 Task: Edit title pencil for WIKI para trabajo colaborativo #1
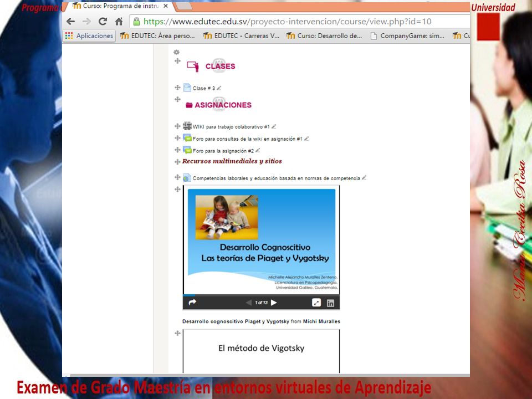click(x=274, y=126)
